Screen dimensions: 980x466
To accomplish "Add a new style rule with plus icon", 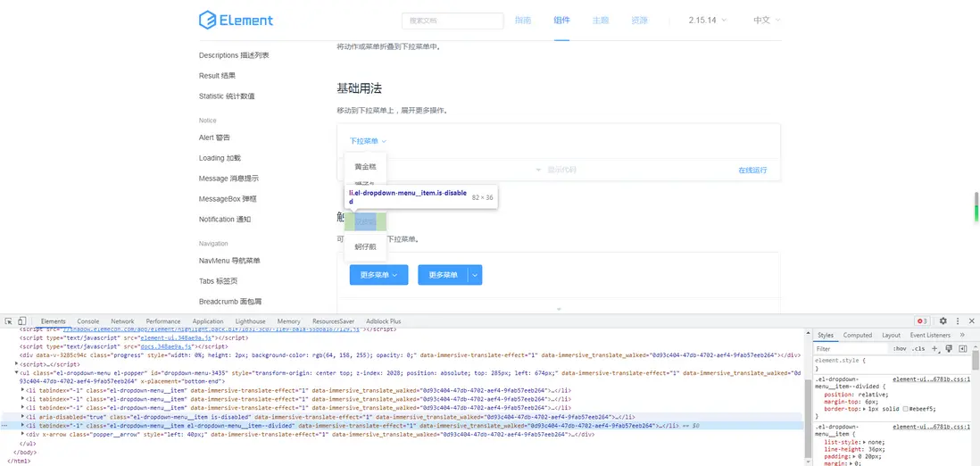I will (x=935, y=348).
